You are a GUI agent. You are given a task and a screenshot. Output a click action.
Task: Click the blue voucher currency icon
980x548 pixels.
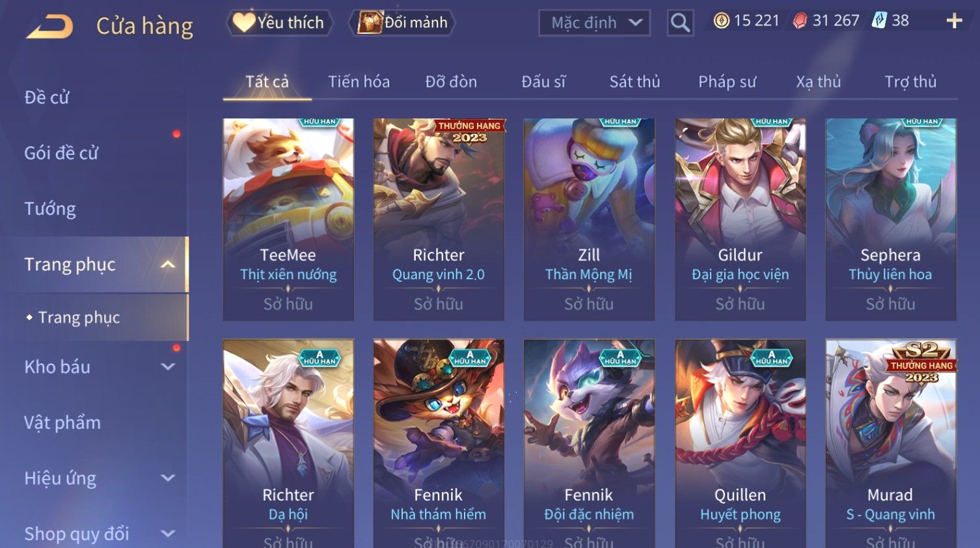tap(879, 20)
